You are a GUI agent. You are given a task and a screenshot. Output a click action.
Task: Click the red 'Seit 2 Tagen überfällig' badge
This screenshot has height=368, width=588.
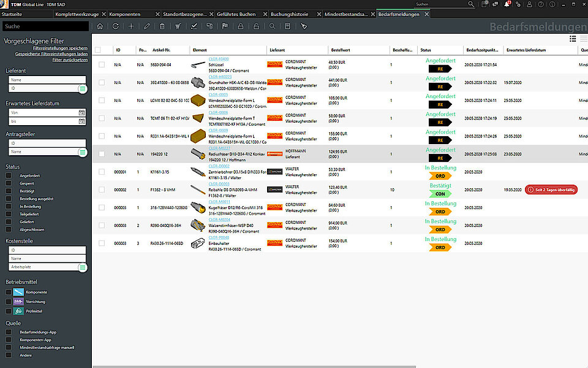click(x=551, y=190)
